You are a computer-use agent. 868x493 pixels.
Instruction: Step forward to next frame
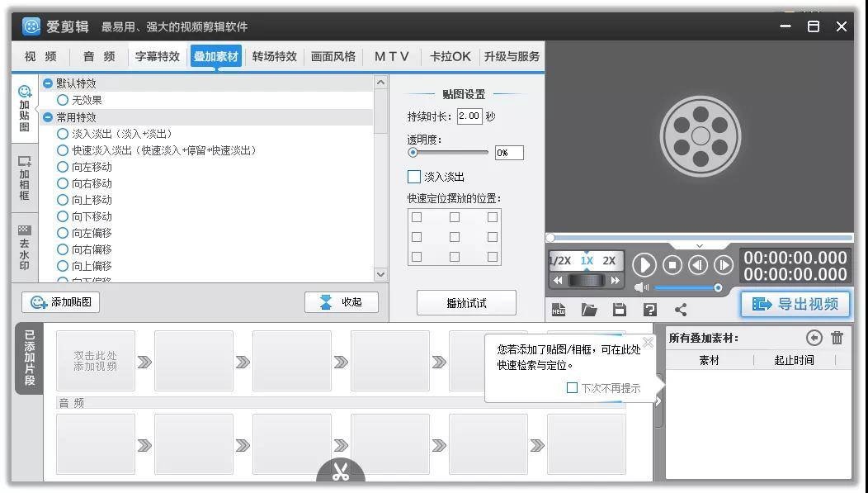724,265
